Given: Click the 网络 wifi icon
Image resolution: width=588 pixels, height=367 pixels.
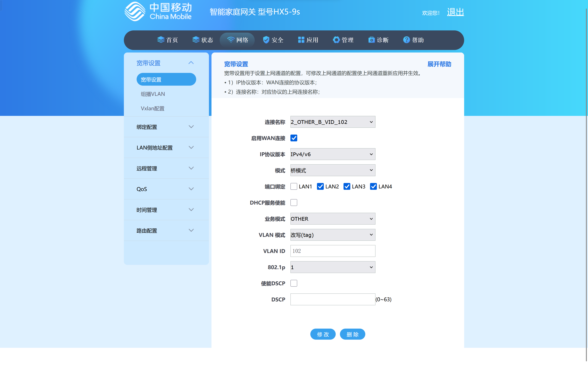Looking at the screenshot, I should (x=231, y=40).
